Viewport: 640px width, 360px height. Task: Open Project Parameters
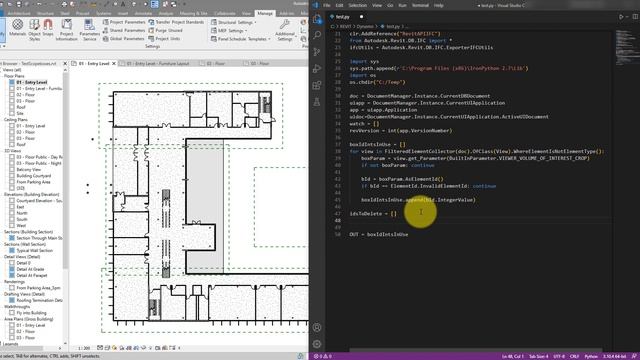[x=124, y=22]
